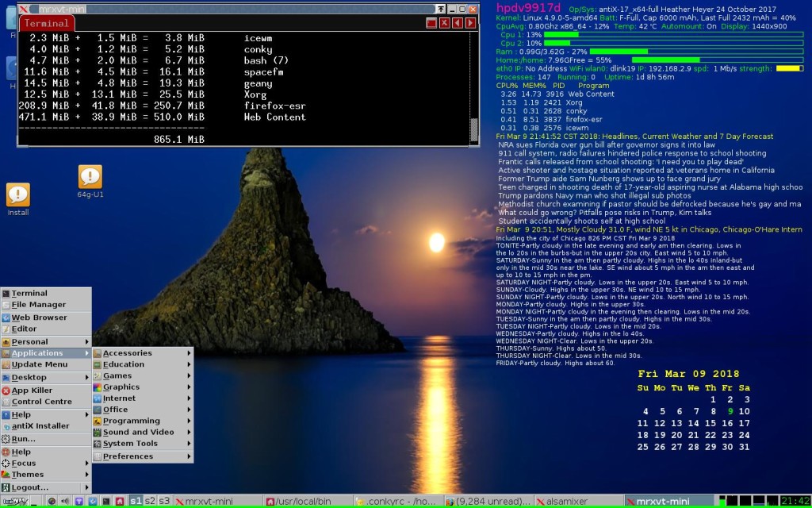Screen dimensions: 812x508
Task: Switch to workspace s3
Action: (164, 502)
